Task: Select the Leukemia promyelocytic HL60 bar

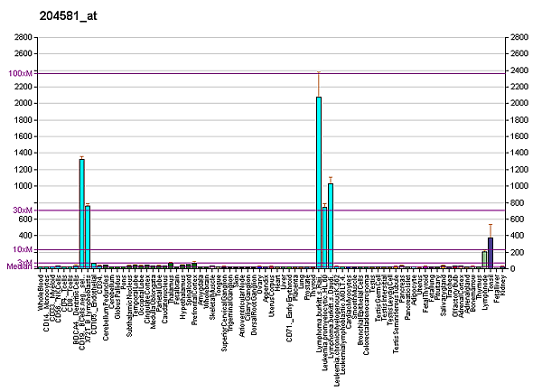Action: coord(324,238)
